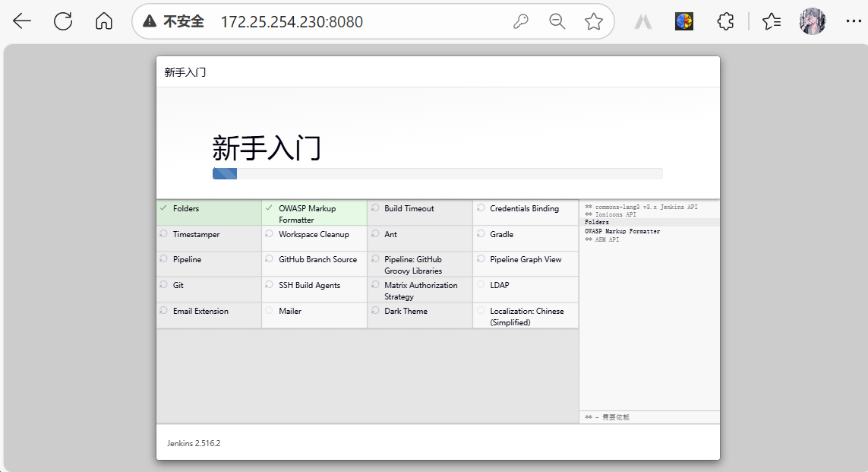This screenshot has height=472, width=868.
Task: Click the spinner icon beside Timestamper
Action: point(163,234)
